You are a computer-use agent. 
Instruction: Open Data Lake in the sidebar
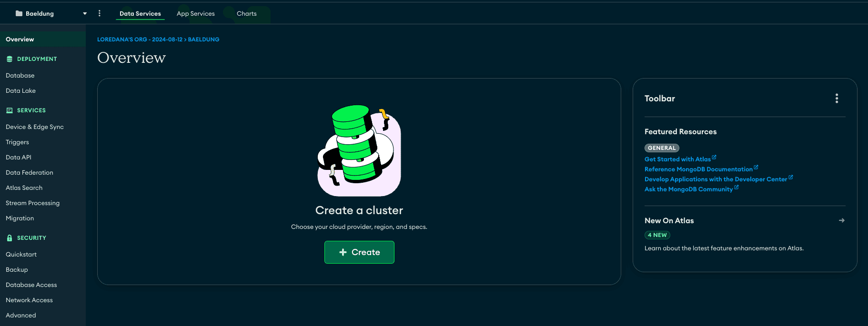point(20,90)
